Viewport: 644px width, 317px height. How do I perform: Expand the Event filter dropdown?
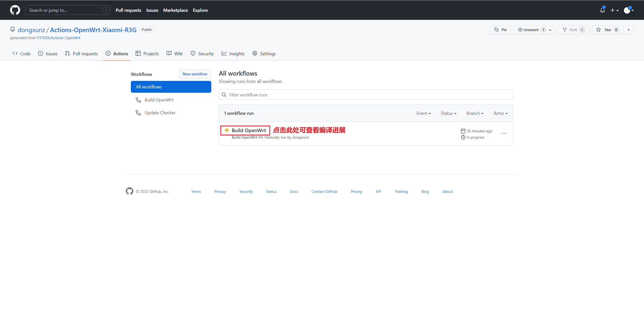tap(424, 113)
